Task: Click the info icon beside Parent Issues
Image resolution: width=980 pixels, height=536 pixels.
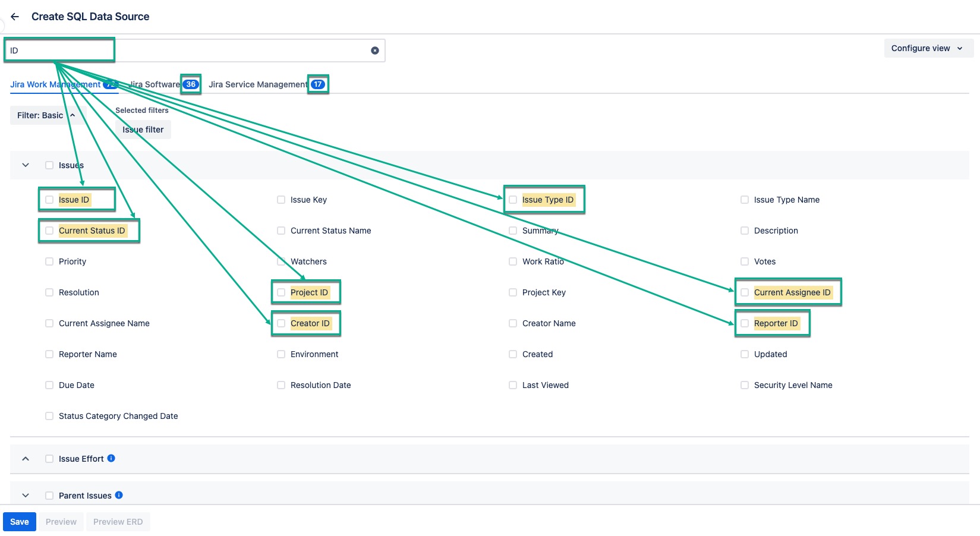Action: (119, 495)
